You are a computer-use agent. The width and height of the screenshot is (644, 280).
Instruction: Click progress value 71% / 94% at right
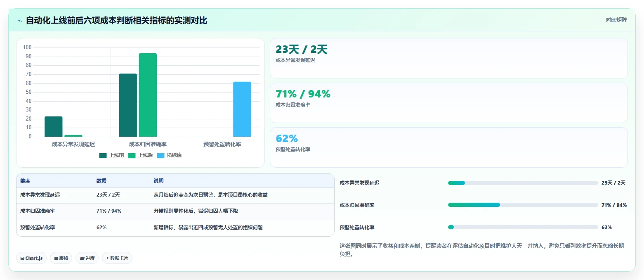pos(614,205)
